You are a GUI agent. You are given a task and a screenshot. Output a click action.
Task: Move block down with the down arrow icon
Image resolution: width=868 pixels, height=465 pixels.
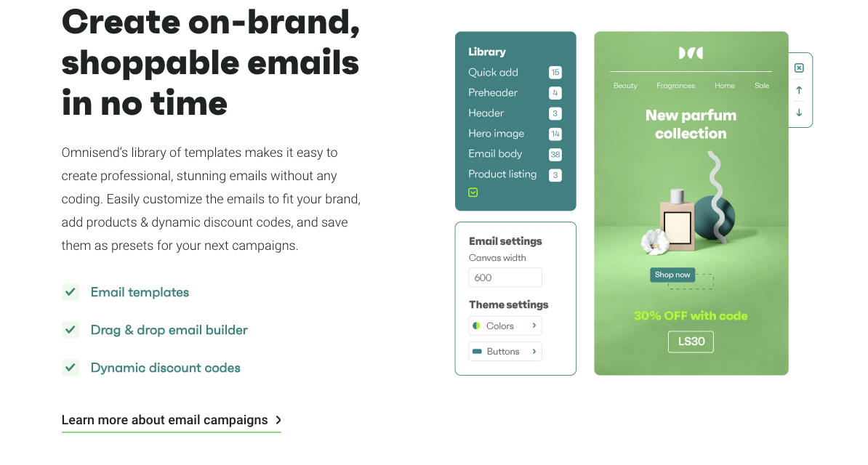click(x=799, y=113)
